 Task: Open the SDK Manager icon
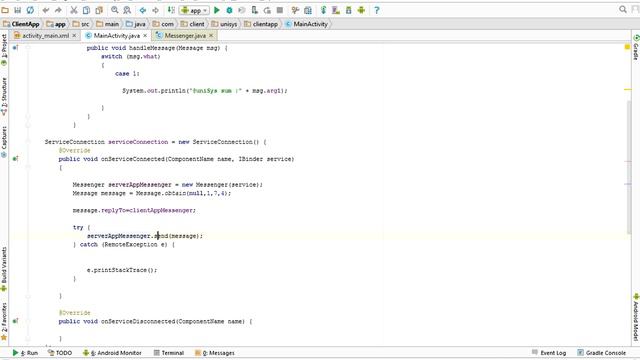[x=349, y=10]
